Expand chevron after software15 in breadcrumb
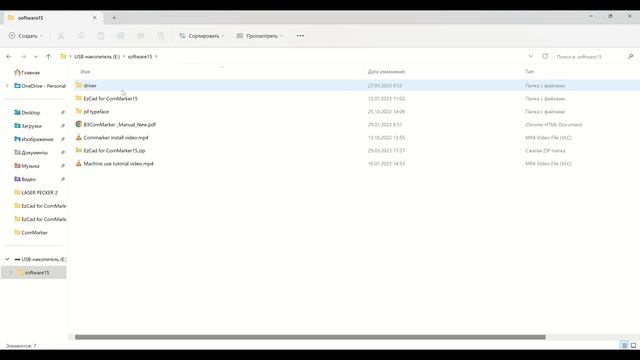Image resolution: width=640 pixels, height=360 pixels. 156,57
